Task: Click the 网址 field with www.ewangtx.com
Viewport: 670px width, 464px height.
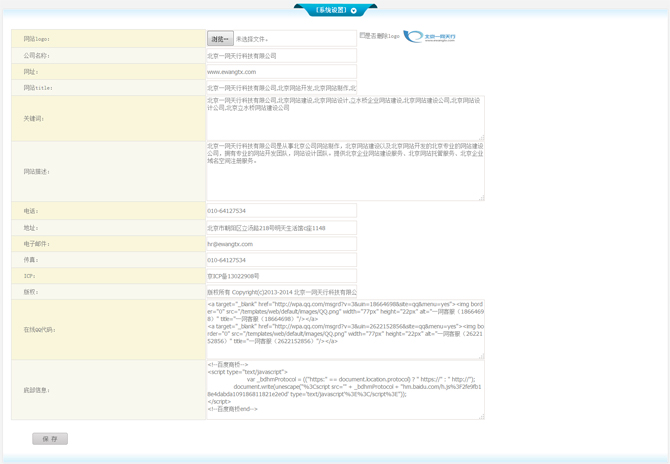Action: point(281,72)
